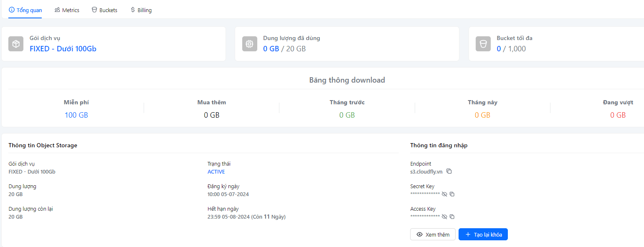This screenshot has height=247, width=644.
Task: Click the 0 / 1,000 bucket count
Action: click(511, 49)
